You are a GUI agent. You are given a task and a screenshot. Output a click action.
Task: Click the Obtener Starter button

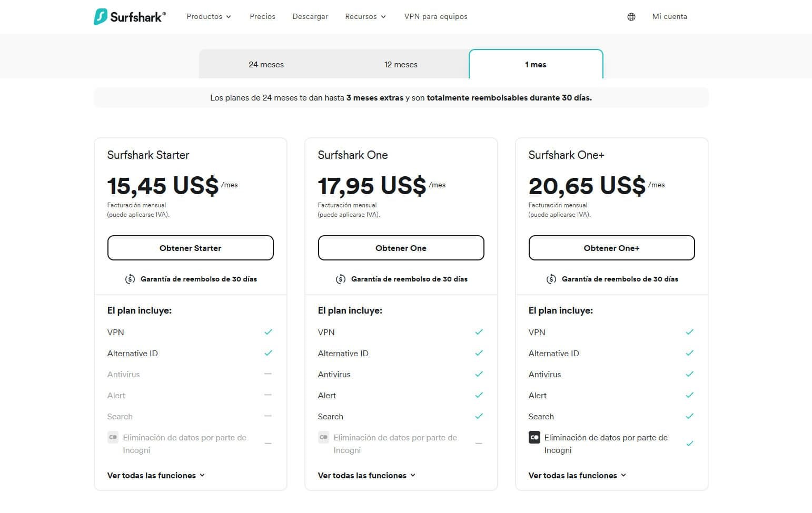coord(190,248)
